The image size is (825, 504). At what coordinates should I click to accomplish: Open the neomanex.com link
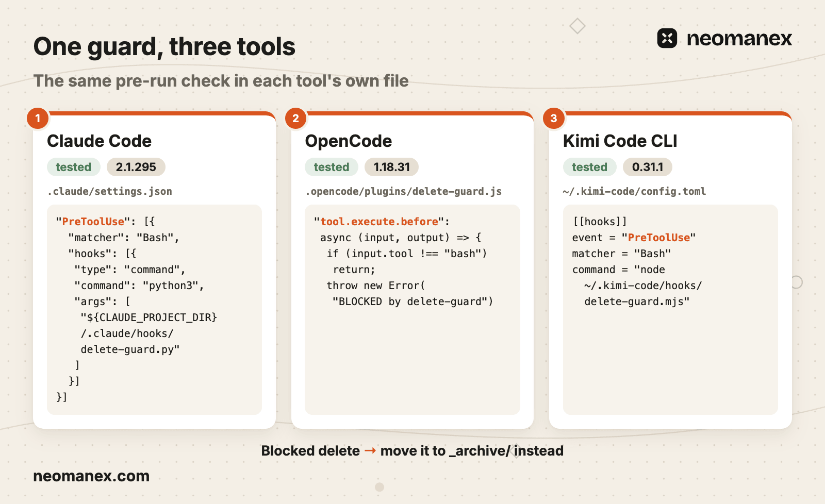tap(91, 476)
